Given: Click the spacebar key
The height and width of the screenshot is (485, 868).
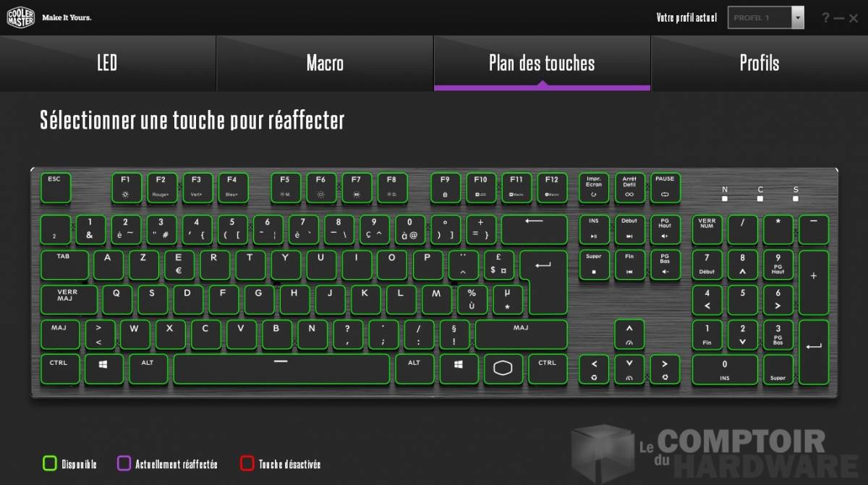Looking at the screenshot, I should pyautogui.click(x=281, y=369).
